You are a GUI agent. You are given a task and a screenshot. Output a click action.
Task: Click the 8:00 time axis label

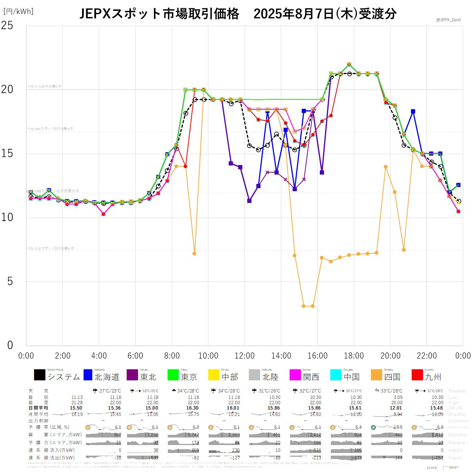tap(172, 356)
